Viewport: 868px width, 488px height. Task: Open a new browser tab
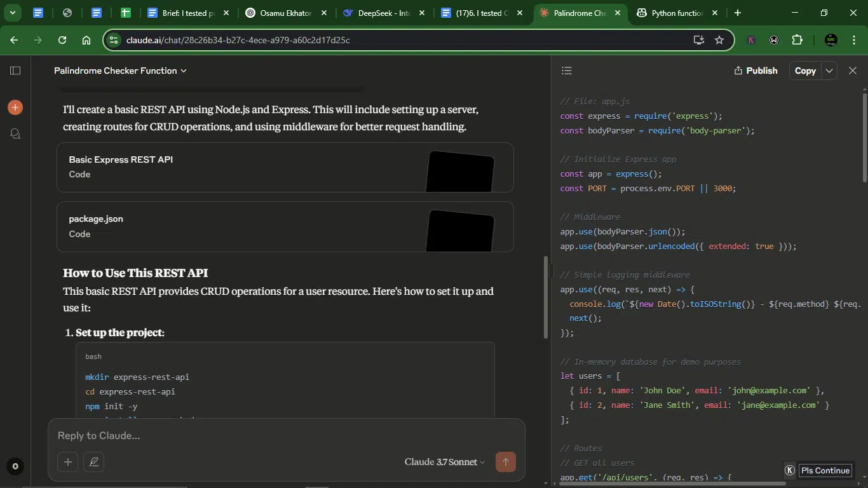tap(737, 13)
